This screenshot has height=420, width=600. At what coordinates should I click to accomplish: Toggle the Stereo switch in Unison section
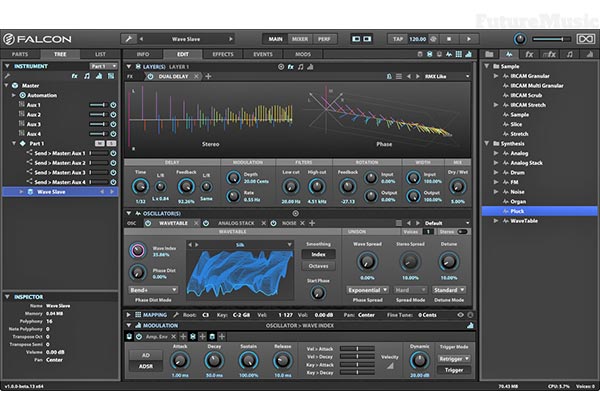(x=462, y=232)
